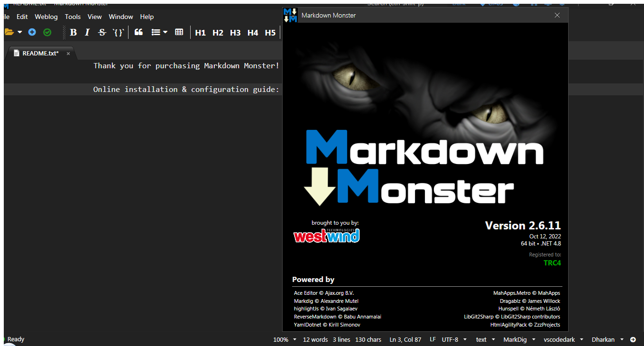Click the document icon on README.txt tab

click(17, 53)
